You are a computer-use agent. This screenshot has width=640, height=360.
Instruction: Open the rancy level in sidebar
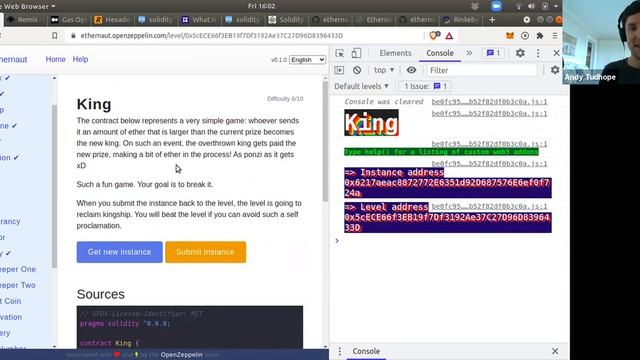click(x=10, y=221)
